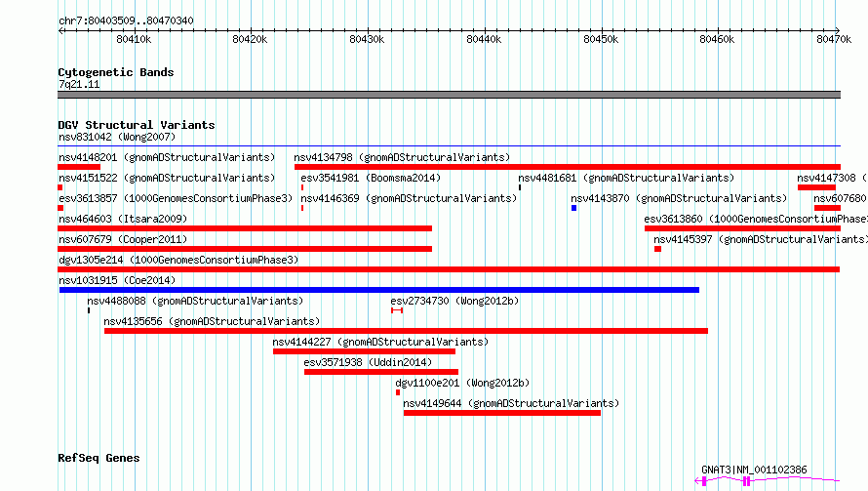The width and height of the screenshot is (868, 491).
Task: Open nsv4488088 gnomAD variant label
Action: tap(195, 301)
